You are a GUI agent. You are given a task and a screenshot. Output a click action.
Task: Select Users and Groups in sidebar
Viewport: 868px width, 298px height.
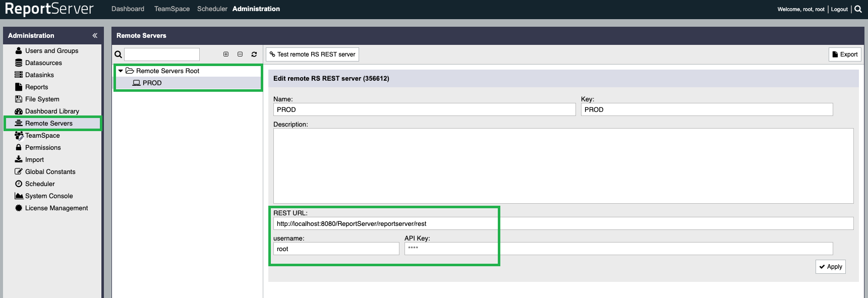(x=52, y=50)
